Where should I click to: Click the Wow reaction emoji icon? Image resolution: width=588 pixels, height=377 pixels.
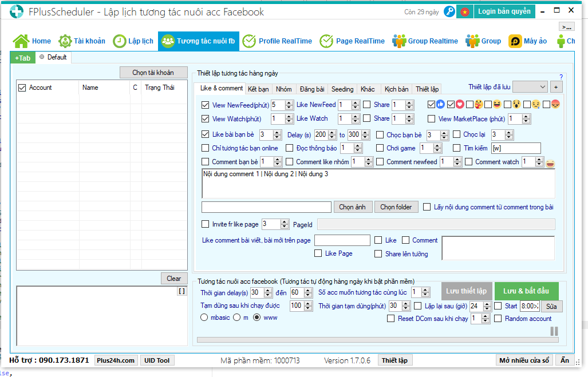point(516,105)
